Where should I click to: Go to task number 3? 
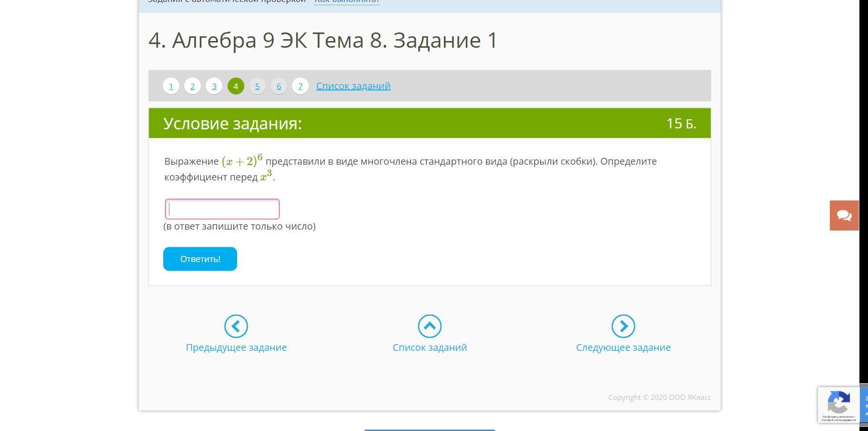point(214,86)
